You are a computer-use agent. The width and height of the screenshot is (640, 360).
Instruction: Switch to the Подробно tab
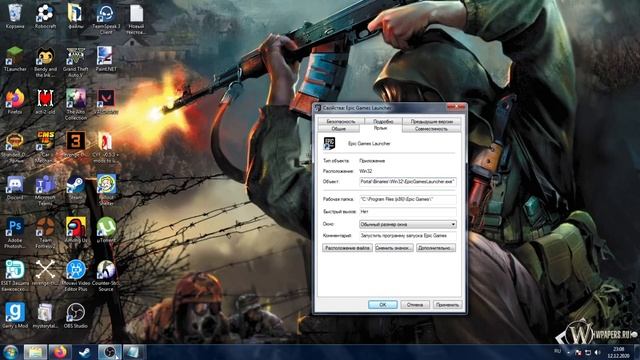click(x=383, y=121)
